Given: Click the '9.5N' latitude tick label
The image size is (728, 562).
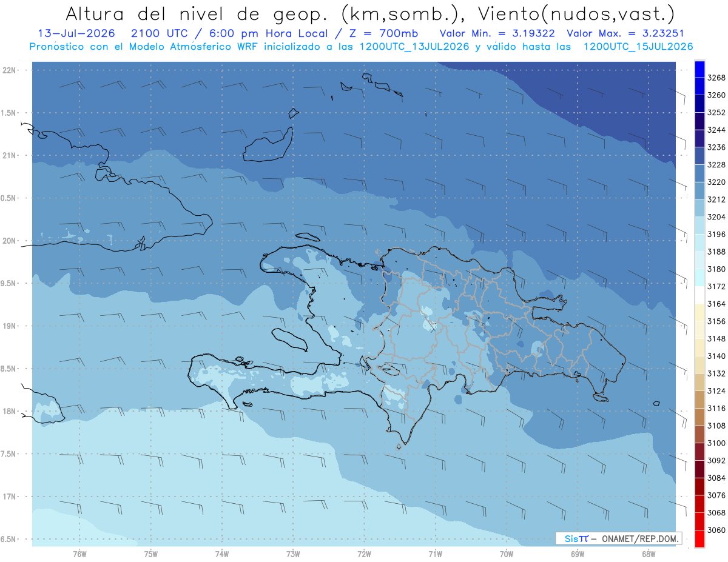Looking at the screenshot, I should [9, 284].
